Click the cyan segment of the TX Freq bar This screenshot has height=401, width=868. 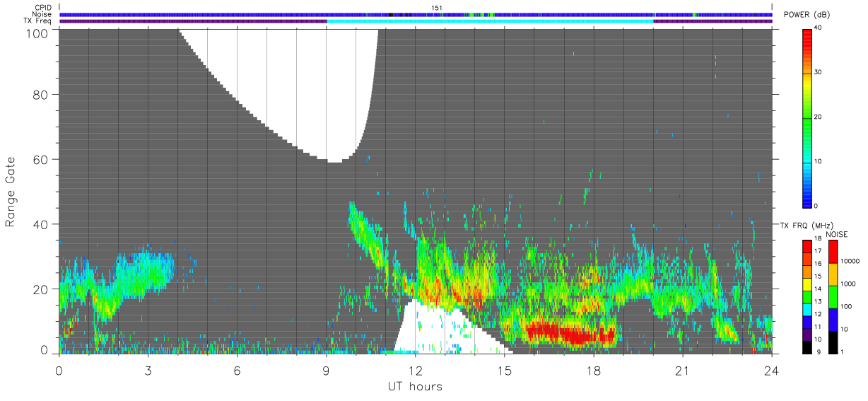click(490, 21)
